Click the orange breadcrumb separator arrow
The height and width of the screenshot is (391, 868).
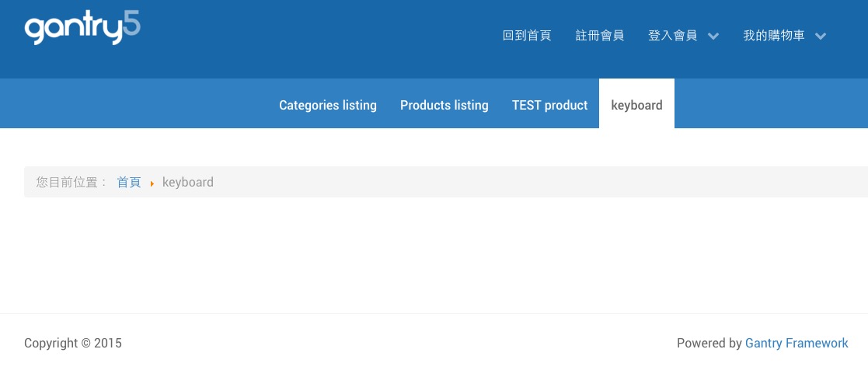(152, 183)
